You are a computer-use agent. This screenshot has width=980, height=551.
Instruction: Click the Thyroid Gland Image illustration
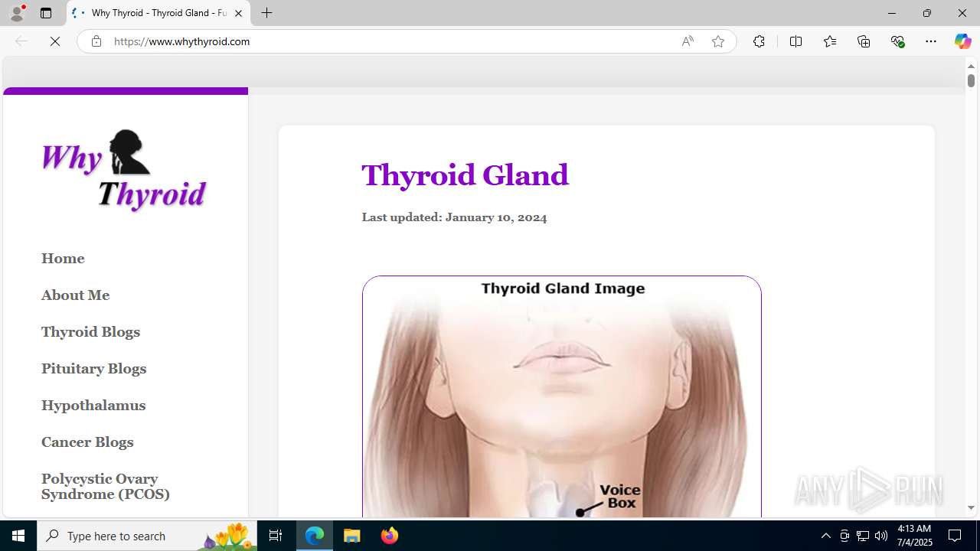pos(562,396)
